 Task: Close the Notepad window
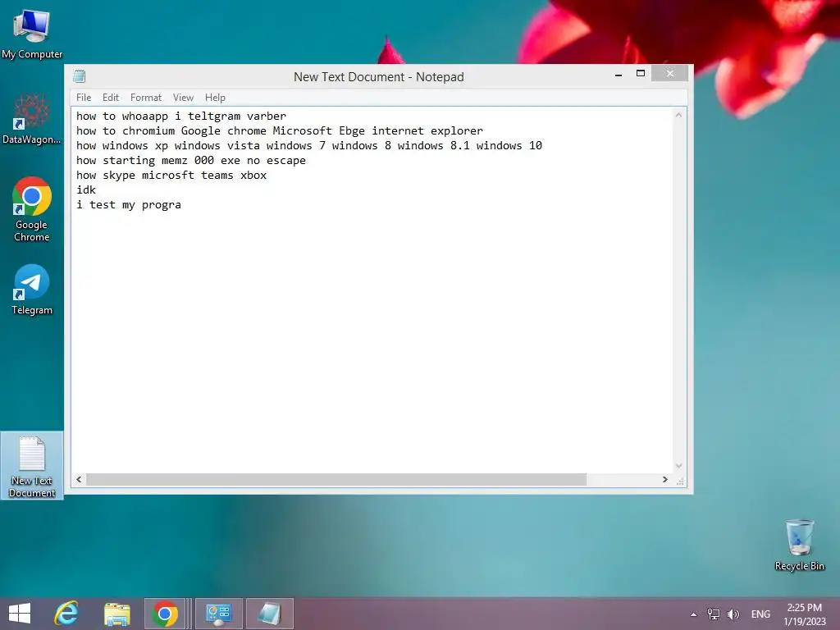click(669, 73)
